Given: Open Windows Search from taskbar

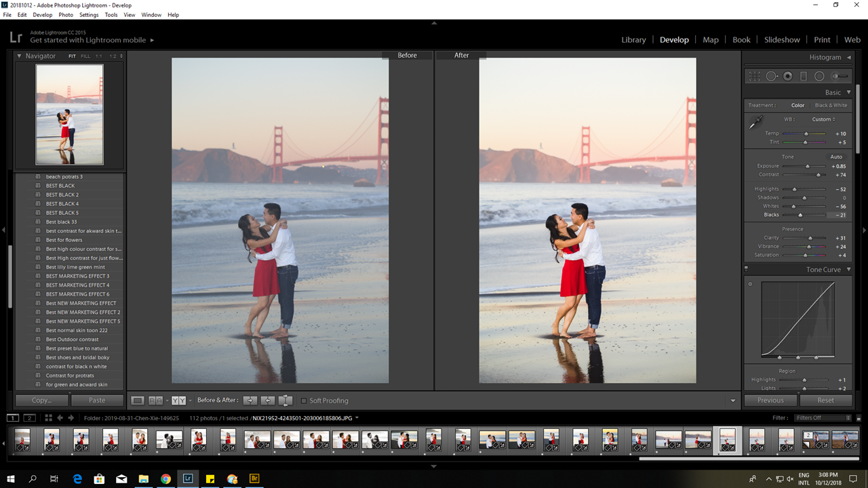Looking at the screenshot, I should [x=33, y=479].
